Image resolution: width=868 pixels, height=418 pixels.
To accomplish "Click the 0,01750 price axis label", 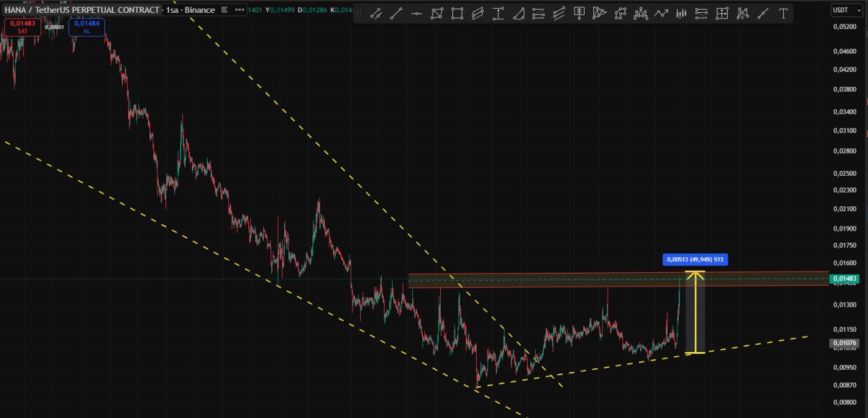I will [845, 245].
